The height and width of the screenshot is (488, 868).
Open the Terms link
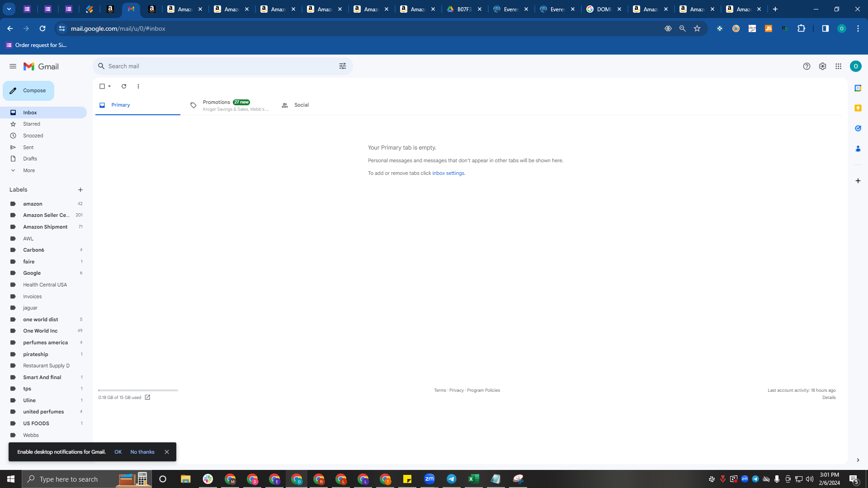click(x=440, y=390)
